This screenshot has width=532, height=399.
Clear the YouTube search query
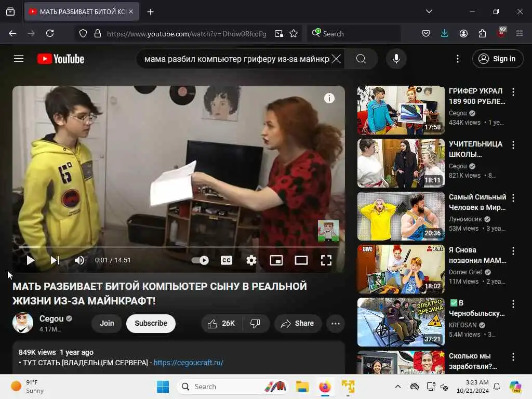[x=336, y=59]
